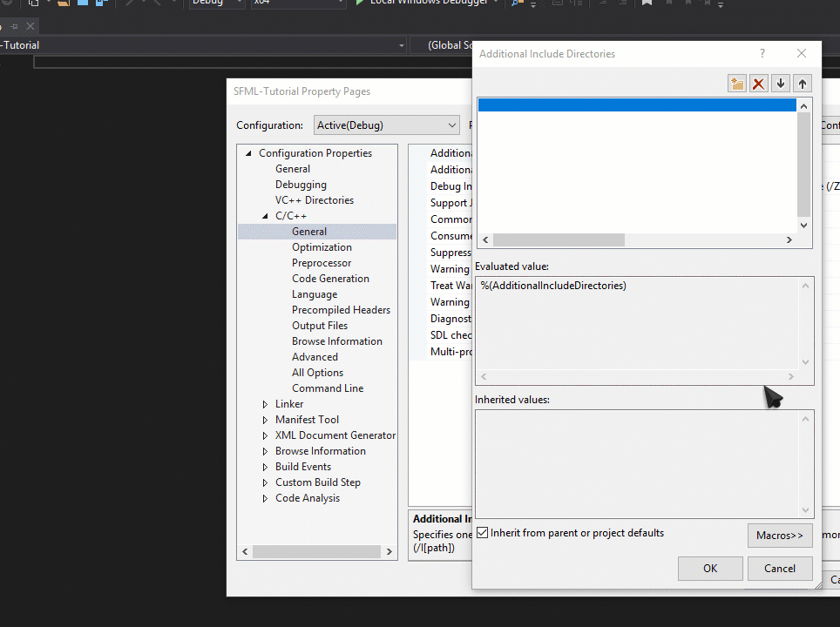Open the Configuration Active(Debug) dropdown

386,125
